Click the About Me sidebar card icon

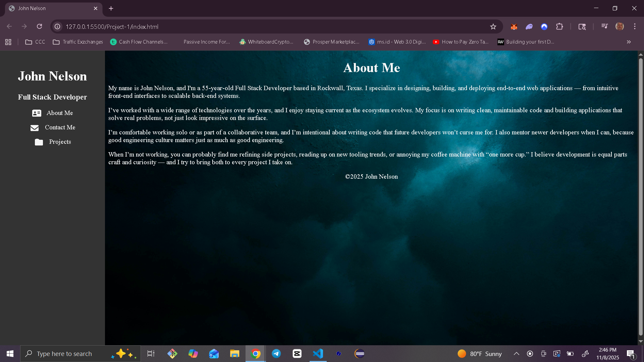(x=37, y=113)
